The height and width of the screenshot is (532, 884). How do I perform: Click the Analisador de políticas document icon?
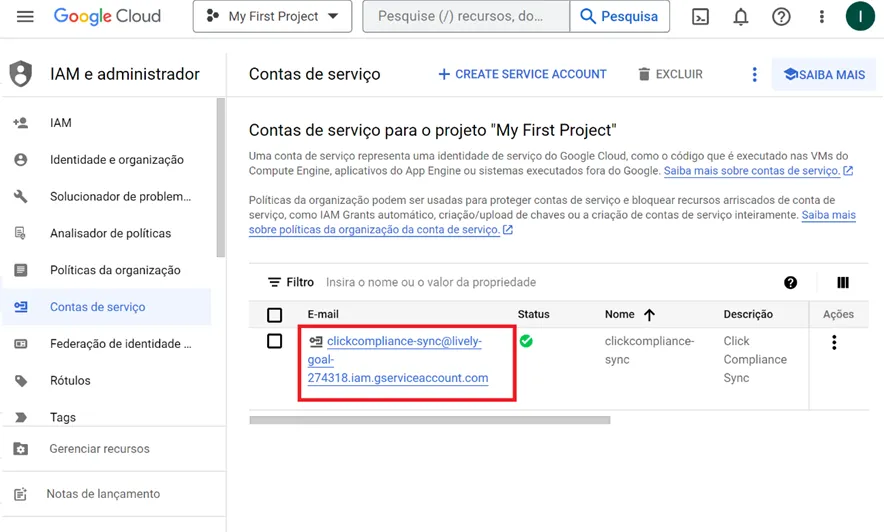click(x=20, y=233)
